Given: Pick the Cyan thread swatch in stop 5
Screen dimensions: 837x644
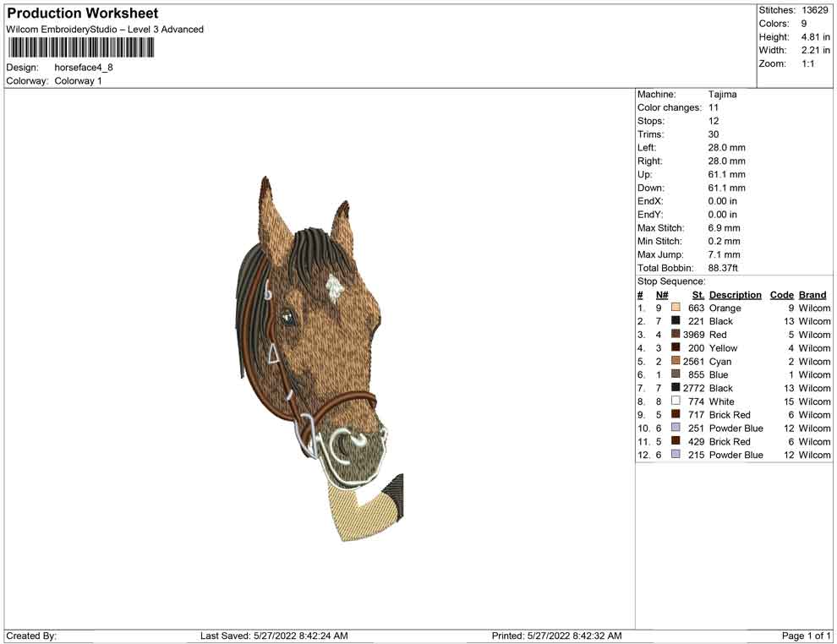Looking at the screenshot, I should pyautogui.click(x=676, y=362).
